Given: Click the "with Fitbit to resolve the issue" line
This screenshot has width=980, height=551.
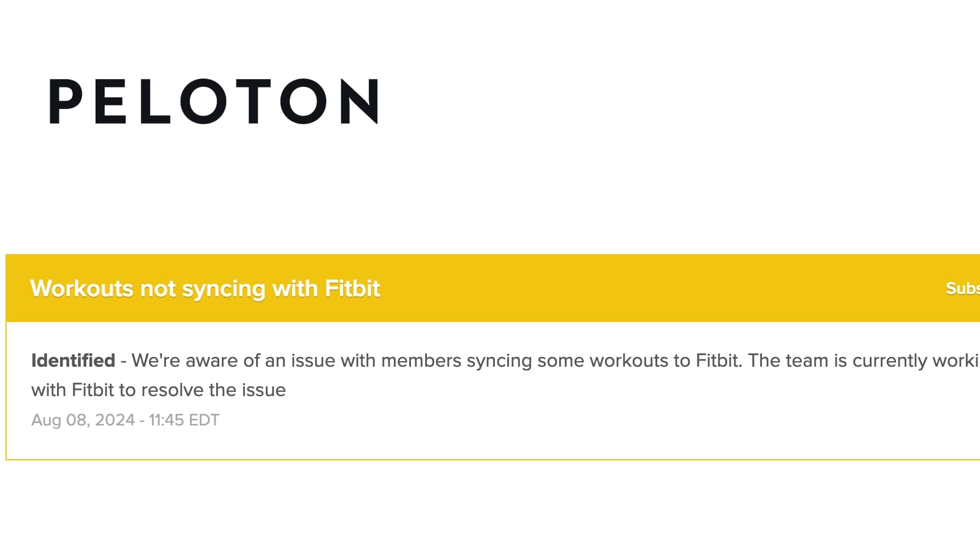Looking at the screenshot, I should point(159,390).
